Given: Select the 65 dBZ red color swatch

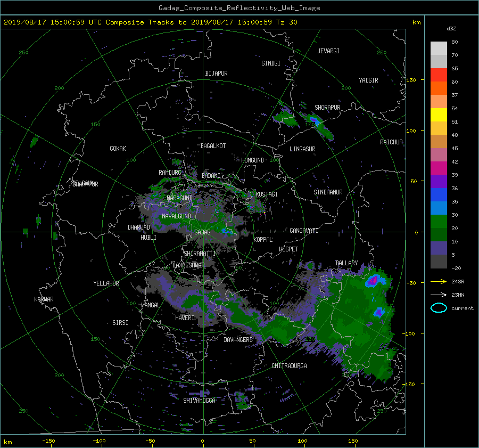Looking at the screenshot, I should click(439, 75).
